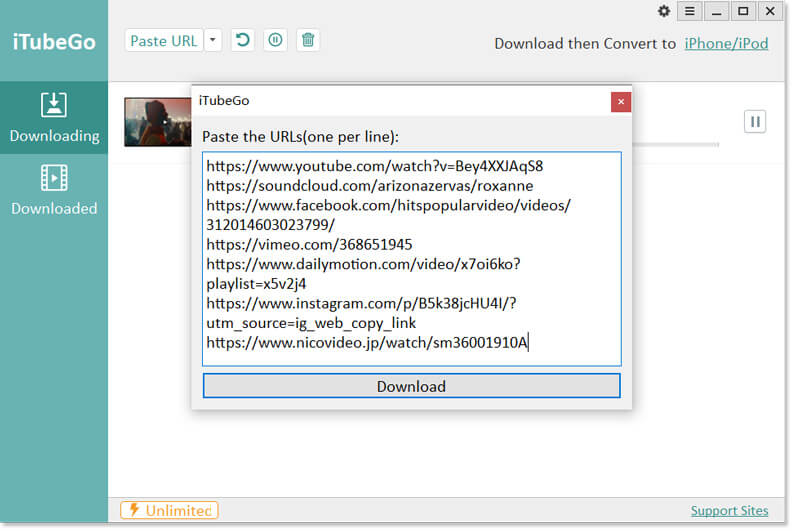Switch to the Downloaded tab
This screenshot has width=800, height=531.
(54, 190)
